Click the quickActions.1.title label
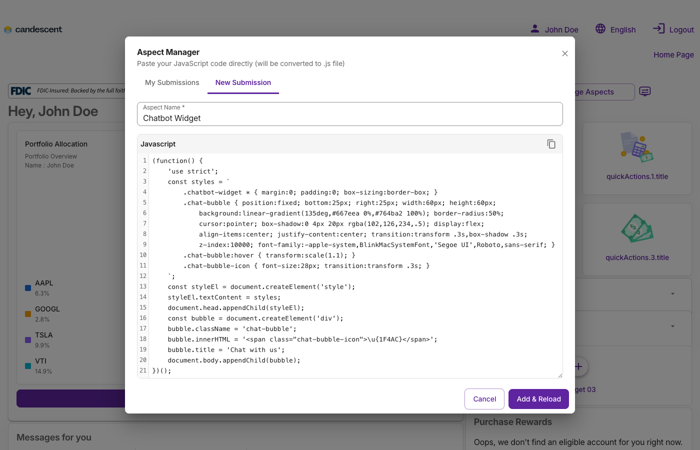Viewport: 700px width, 450px height. pos(637,176)
